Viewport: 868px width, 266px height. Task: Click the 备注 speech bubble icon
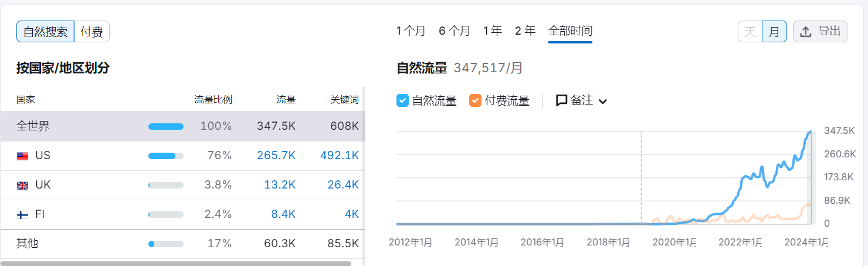tap(561, 100)
